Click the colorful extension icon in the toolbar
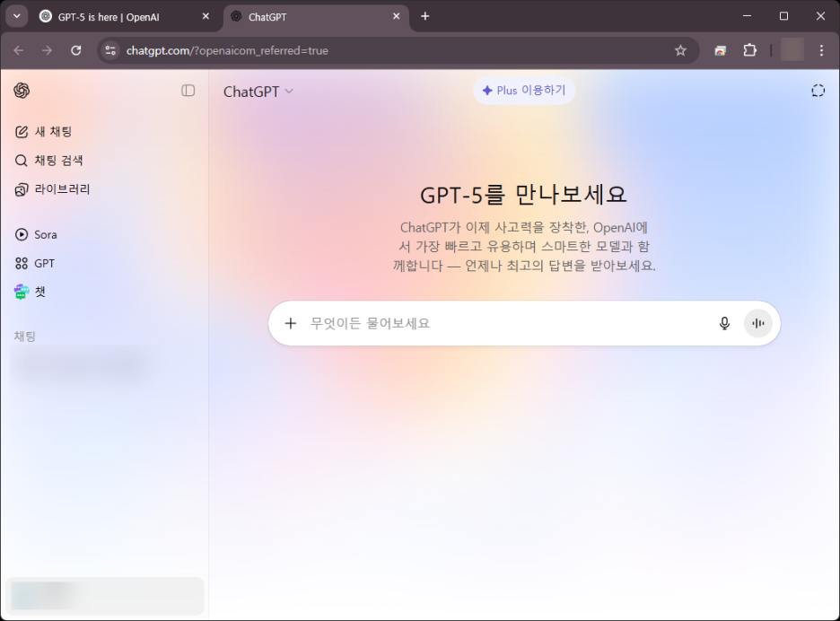840x621 pixels. pyautogui.click(x=721, y=51)
